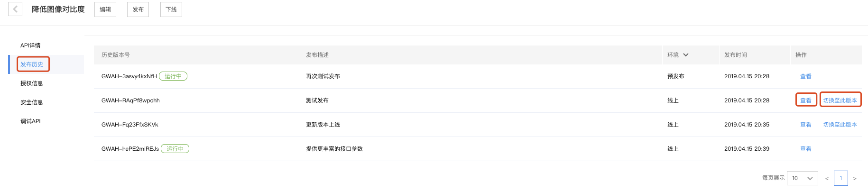868x191 pixels.
Task: Open the API详情 sidebar tab
Action: pos(30,45)
